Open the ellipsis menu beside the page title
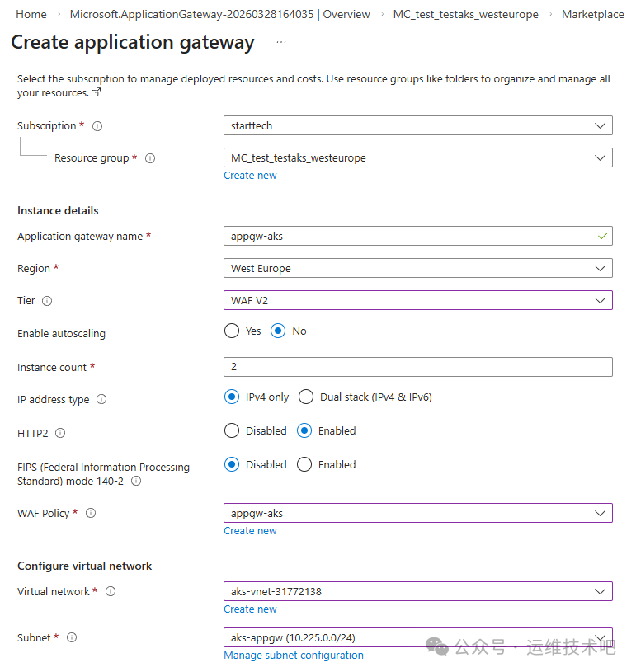The width and height of the screenshot is (636, 672). pyautogui.click(x=281, y=43)
